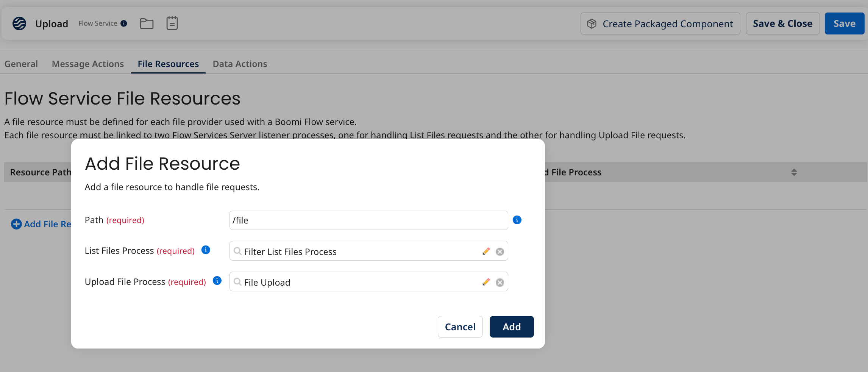Click Save & Close in the header
Viewport: 868px width, 372px height.
coord(782,23)
